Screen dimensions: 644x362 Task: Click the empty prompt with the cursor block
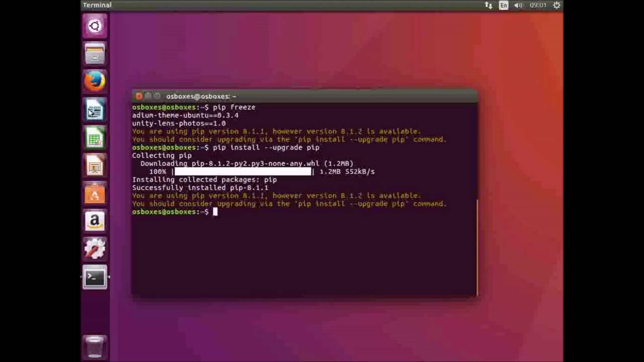coord(175,212)
